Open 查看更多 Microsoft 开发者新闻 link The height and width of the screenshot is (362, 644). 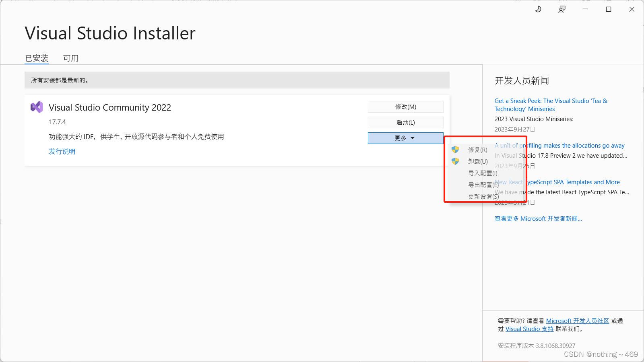[538, 218]
